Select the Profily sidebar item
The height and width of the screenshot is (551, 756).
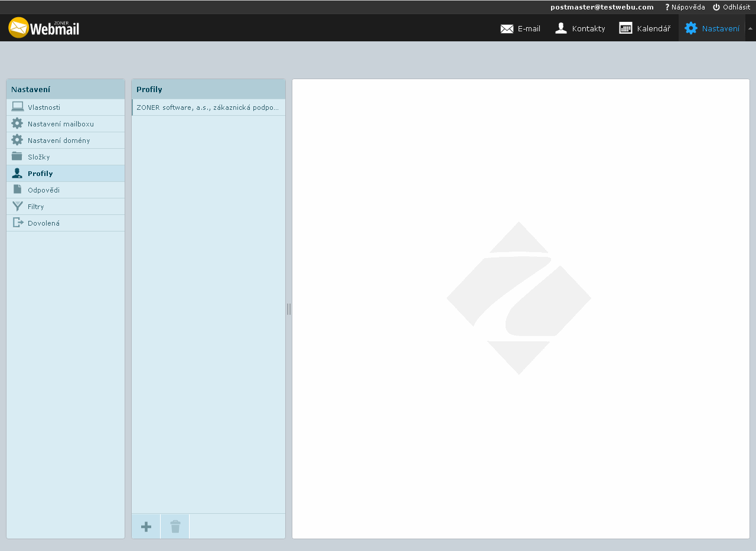point(40,174)
